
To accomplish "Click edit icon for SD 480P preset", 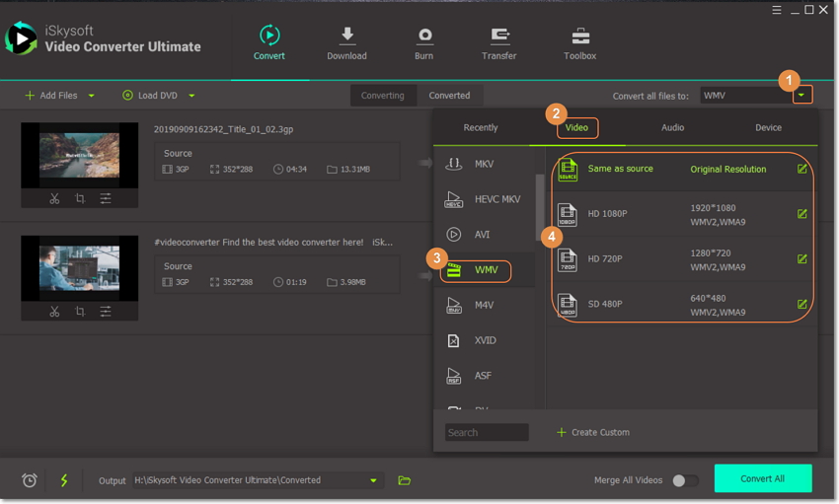I will (x=801, y=304).
